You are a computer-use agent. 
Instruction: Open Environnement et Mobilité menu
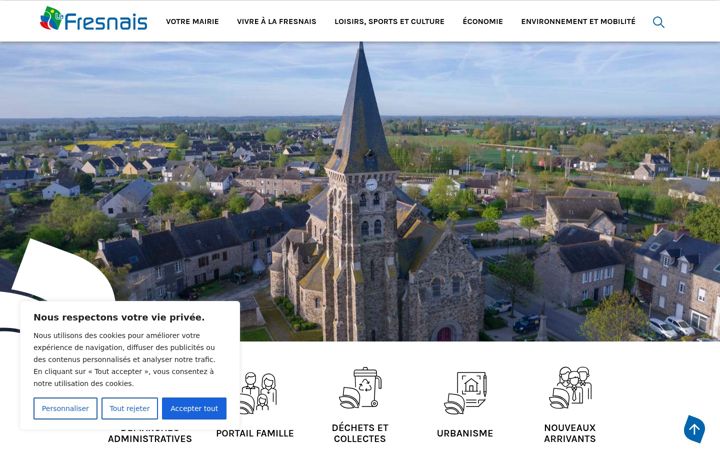[x=578, y=22]
